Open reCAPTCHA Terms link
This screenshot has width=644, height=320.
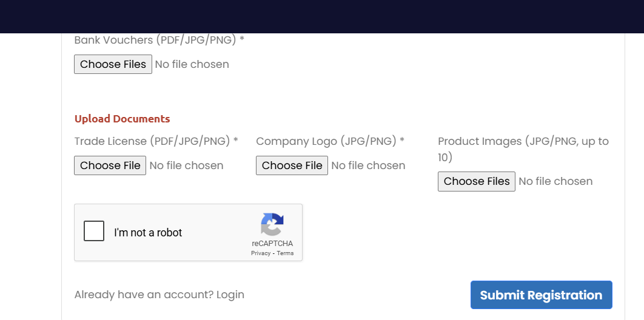(x=285, y=253)
